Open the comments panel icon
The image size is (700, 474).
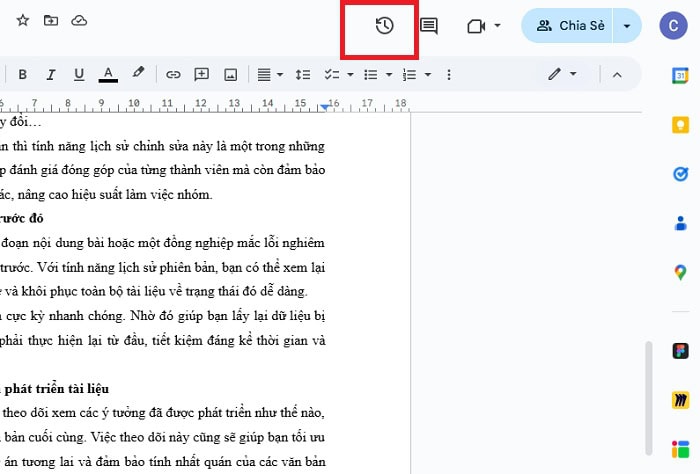coord(429,26)
